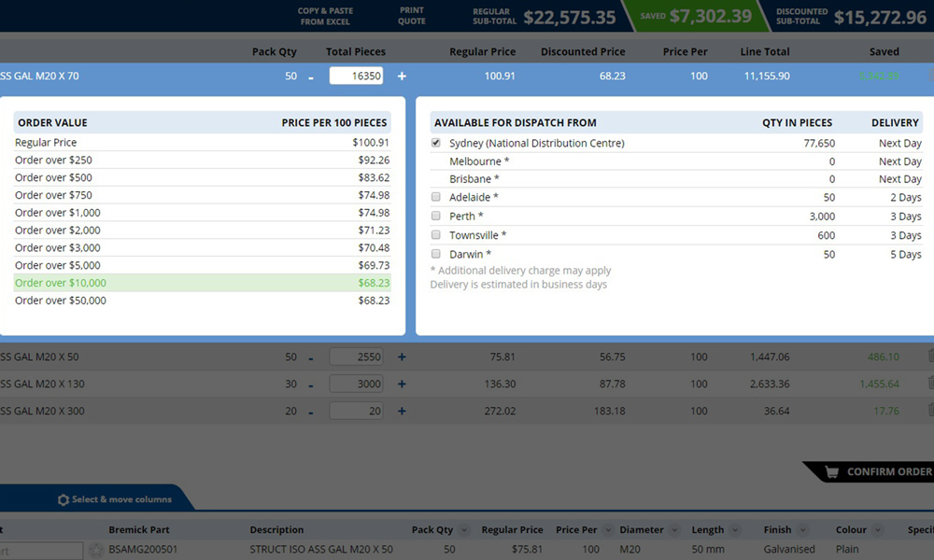
Task: Delete the M20 X 130 order line
Action: 930,384
